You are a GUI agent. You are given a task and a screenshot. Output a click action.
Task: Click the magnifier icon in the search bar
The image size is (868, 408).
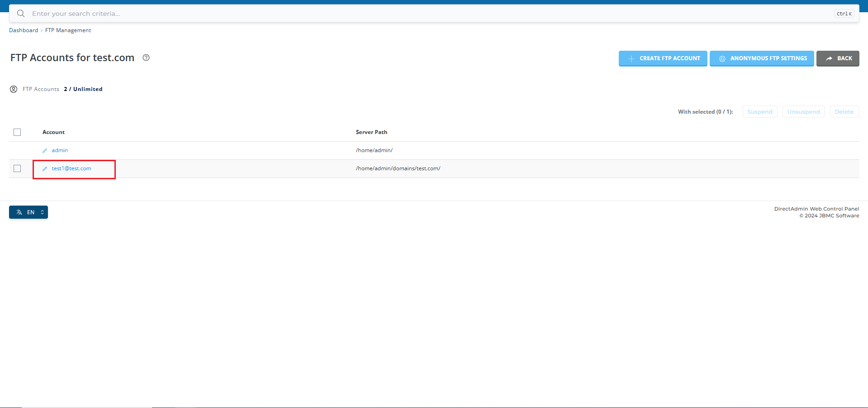click(x=21, y=14)
